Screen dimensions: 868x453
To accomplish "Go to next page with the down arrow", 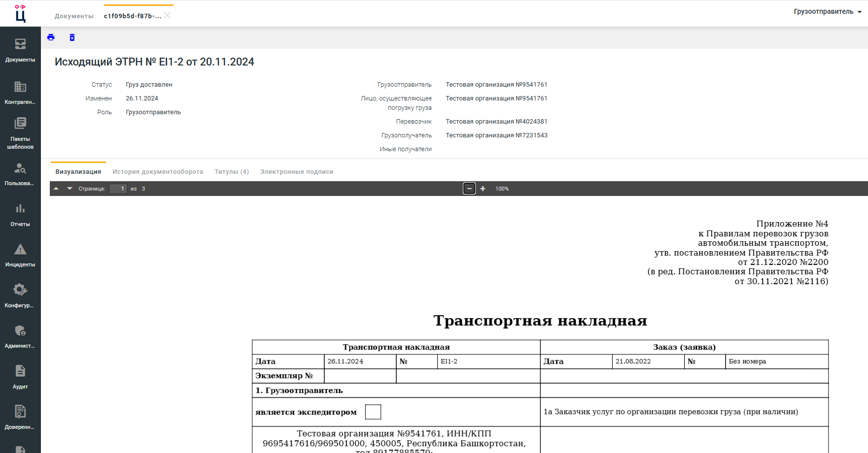I will coord(69,188).
